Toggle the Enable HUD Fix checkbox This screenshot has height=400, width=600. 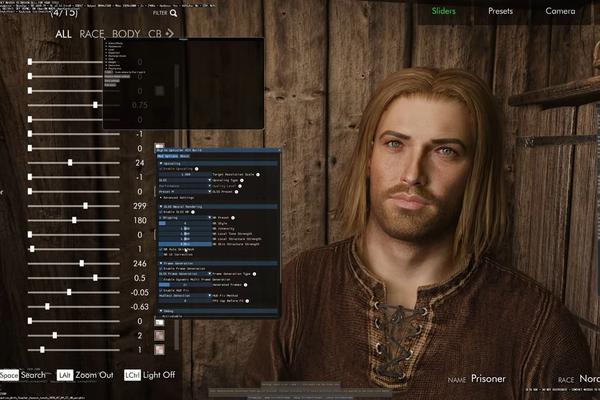[161, 291]
